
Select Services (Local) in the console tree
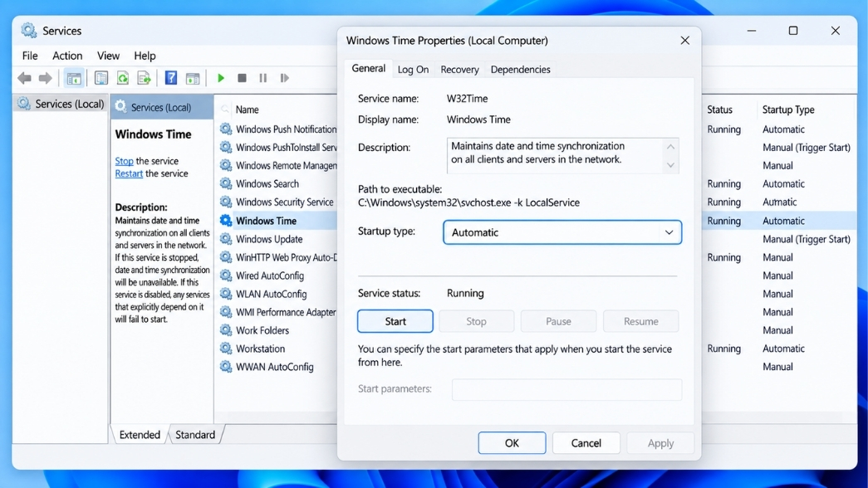(61, 104)
